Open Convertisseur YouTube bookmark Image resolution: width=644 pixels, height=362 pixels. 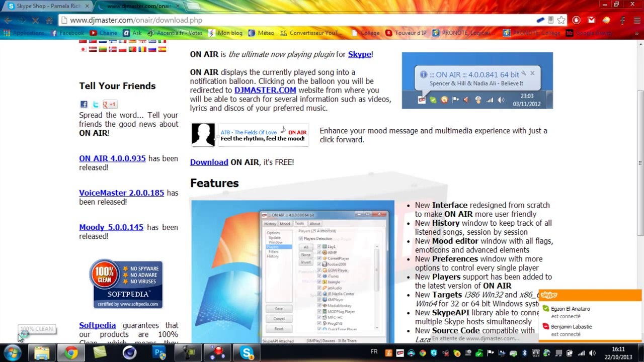tap(311, 33)
